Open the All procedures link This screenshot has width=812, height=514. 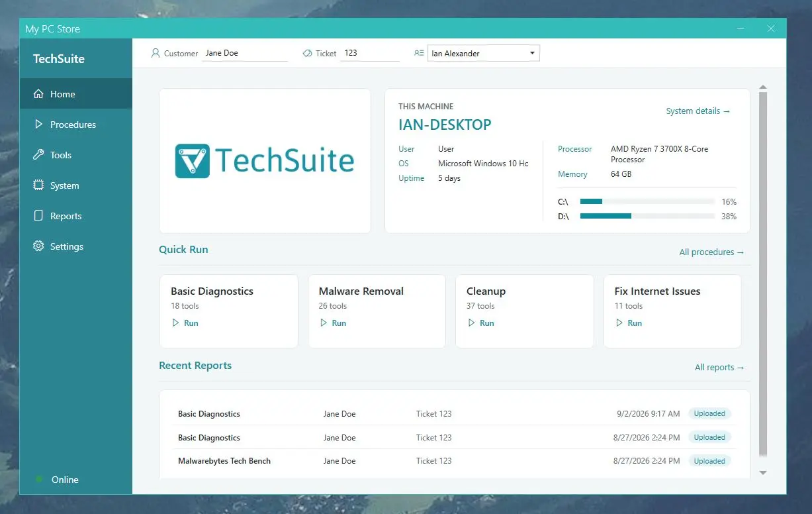click(711, 252)
